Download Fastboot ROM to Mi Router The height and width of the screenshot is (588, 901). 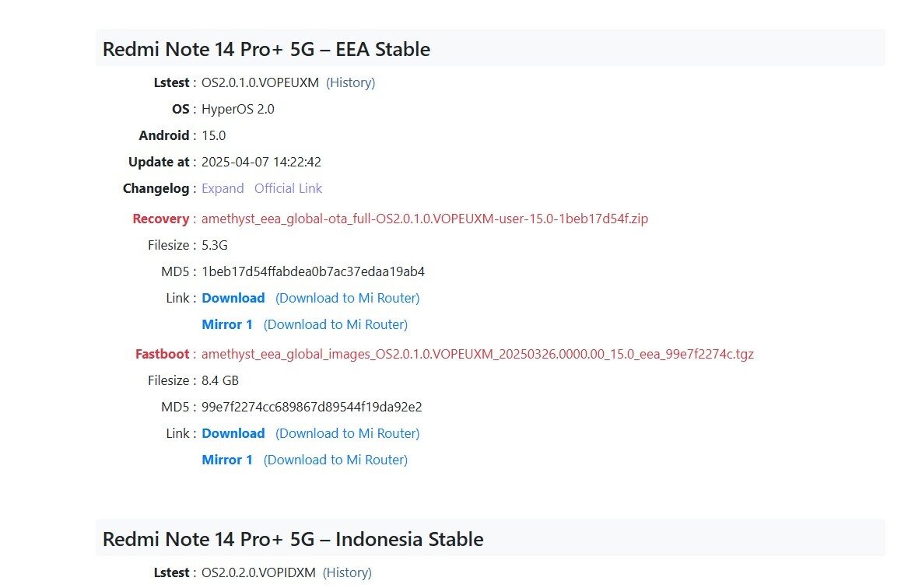point(347,433)
